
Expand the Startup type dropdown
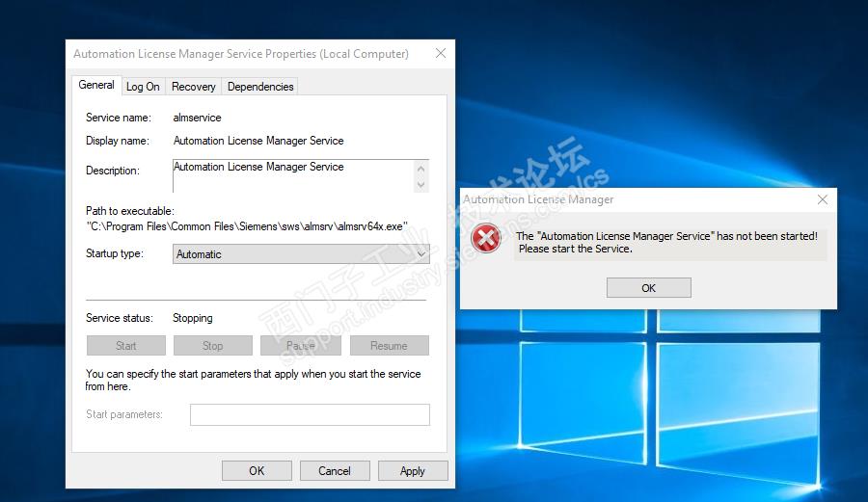(x=301, y=254)
